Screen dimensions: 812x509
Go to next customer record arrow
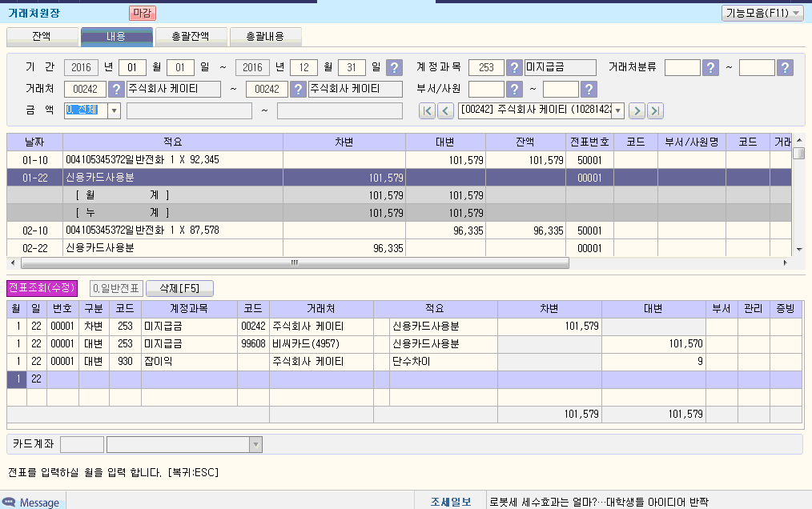click(x=637, y=111)
